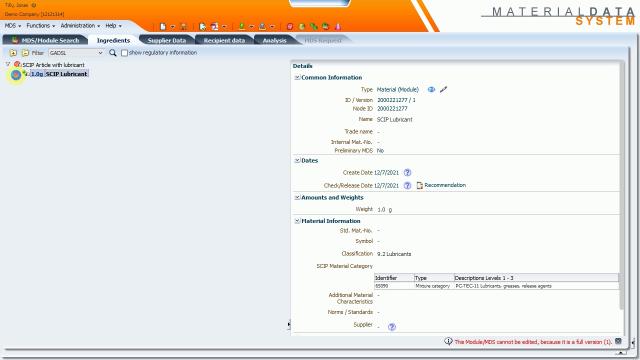The image size is (640, 360).
Task: Click the splitter arrow left of Details panel
Action: click(x=289, y=324)
